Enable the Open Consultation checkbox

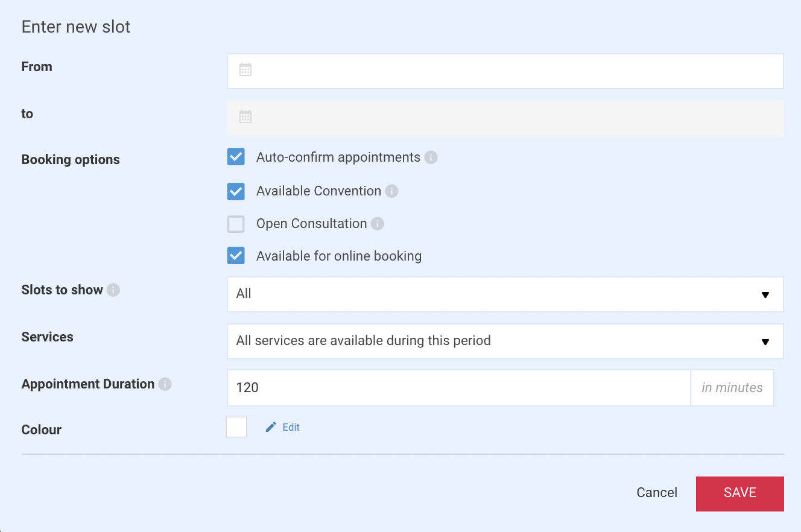click(x=236, y=224)
